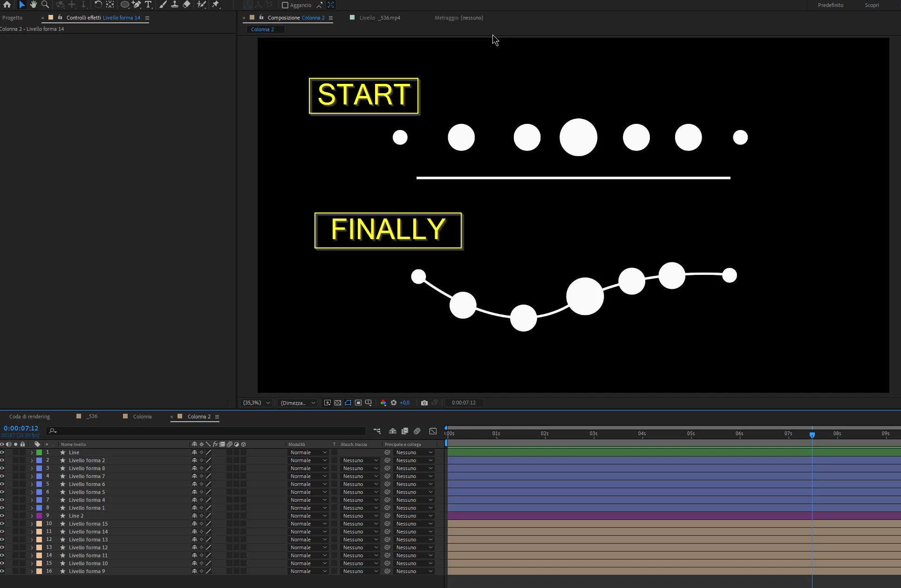The width and height of the screenshot is (901, 588).
Task: Toggle visibility of Livello forma 15
Action: click(2, 524)
